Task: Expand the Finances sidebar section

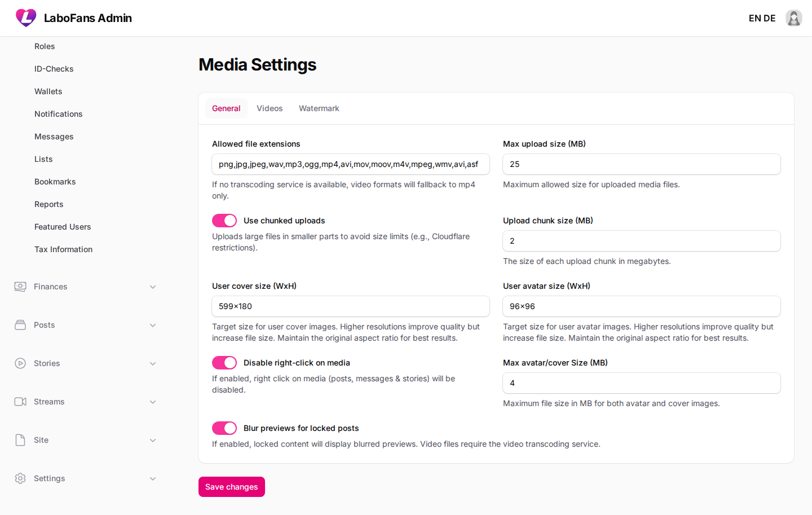Action: tap(153, 287)
